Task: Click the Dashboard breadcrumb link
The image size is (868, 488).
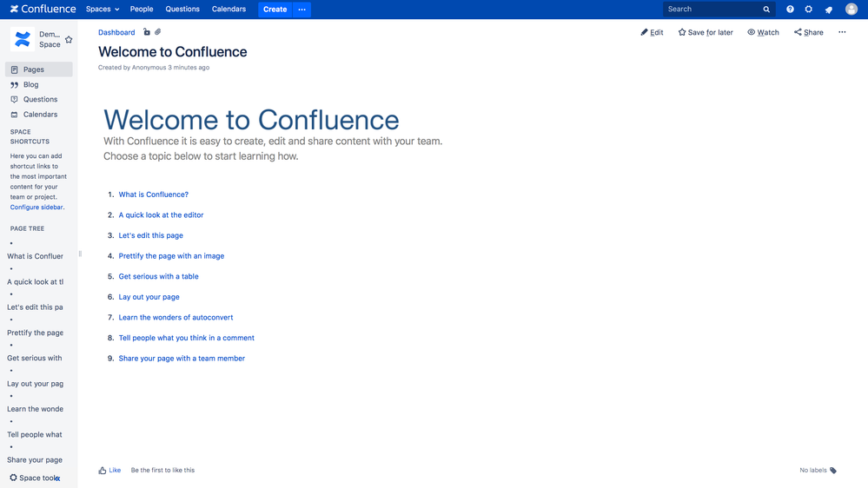Action: 116,32
